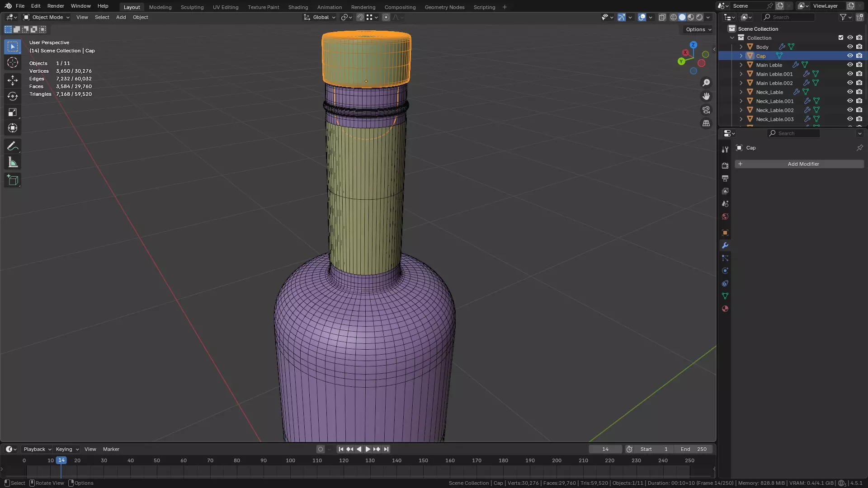Collapse the Collection tree row
868x488 pixels.
pos(732,38)
